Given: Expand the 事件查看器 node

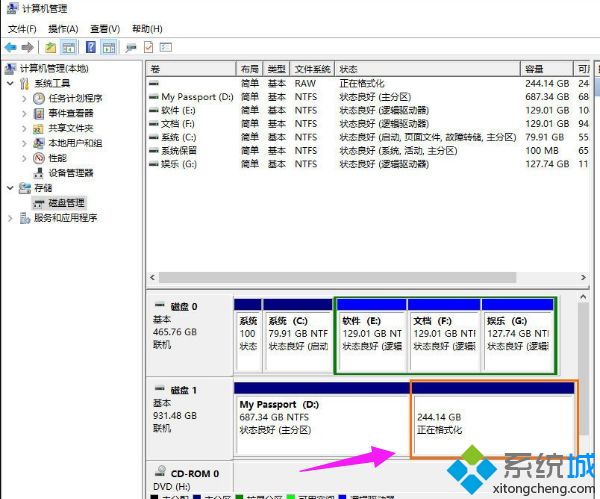Looking at the screenshot, I should 24,113.
